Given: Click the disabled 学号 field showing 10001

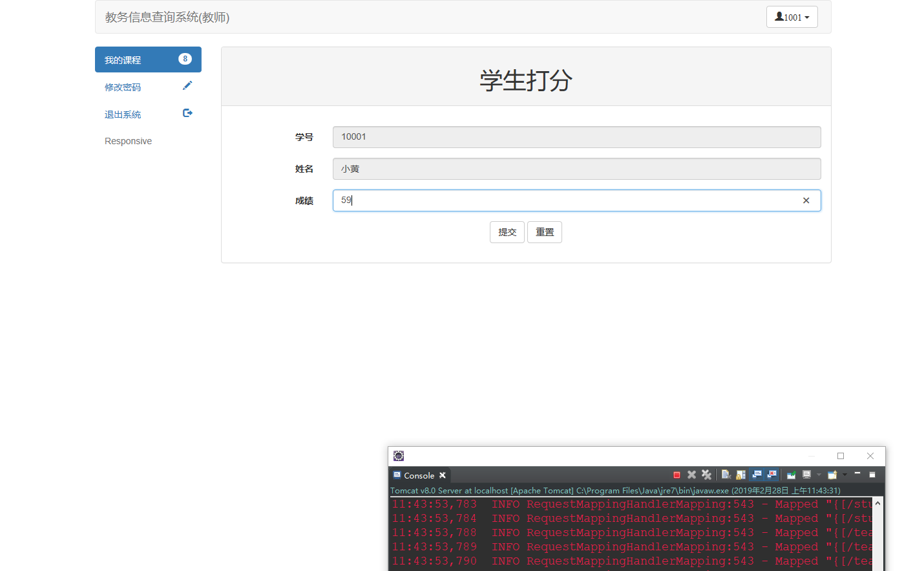Looking at the screenshot, I should point(576,137).
